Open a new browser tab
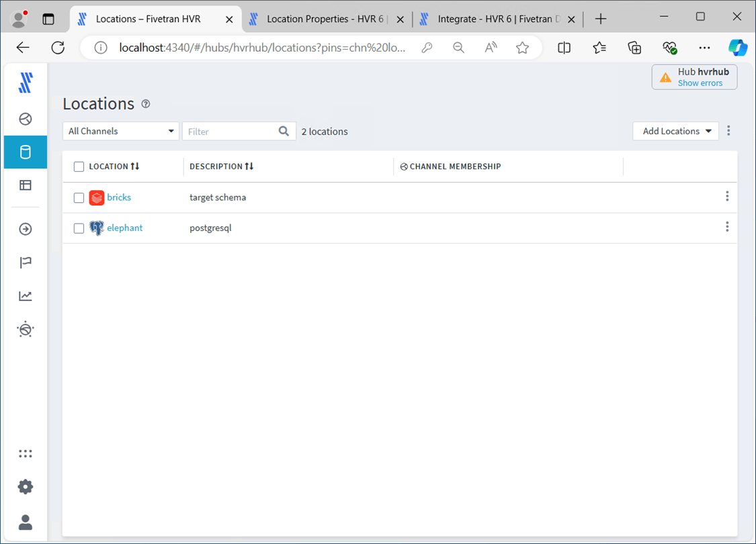 (x=601, y=19)
